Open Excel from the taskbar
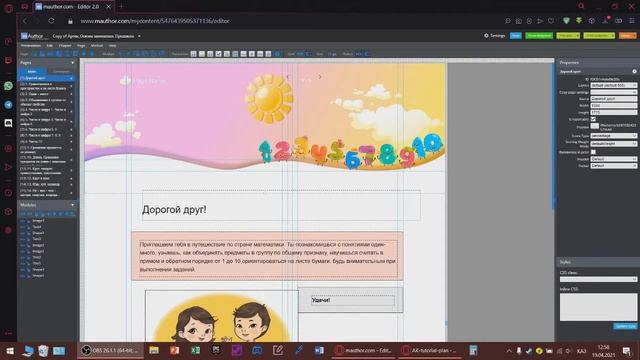640x360 pixels. tap(196, 351)
